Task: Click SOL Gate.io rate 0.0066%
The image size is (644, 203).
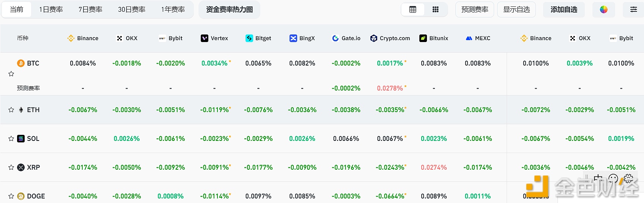Action: (346, 139)
